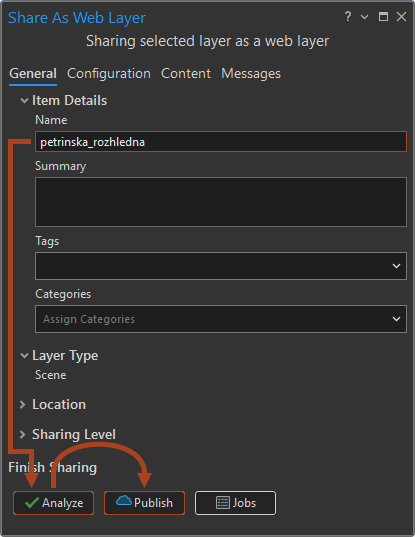Open the Assign Categories dropdown

pos(221,319)
